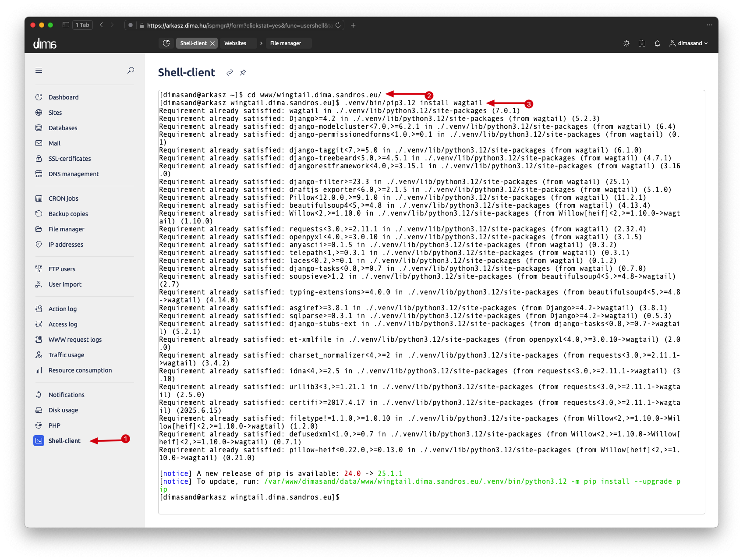743x560 pixels.
Task: Go to SSL-certificates section
Action: click(70, 159)
